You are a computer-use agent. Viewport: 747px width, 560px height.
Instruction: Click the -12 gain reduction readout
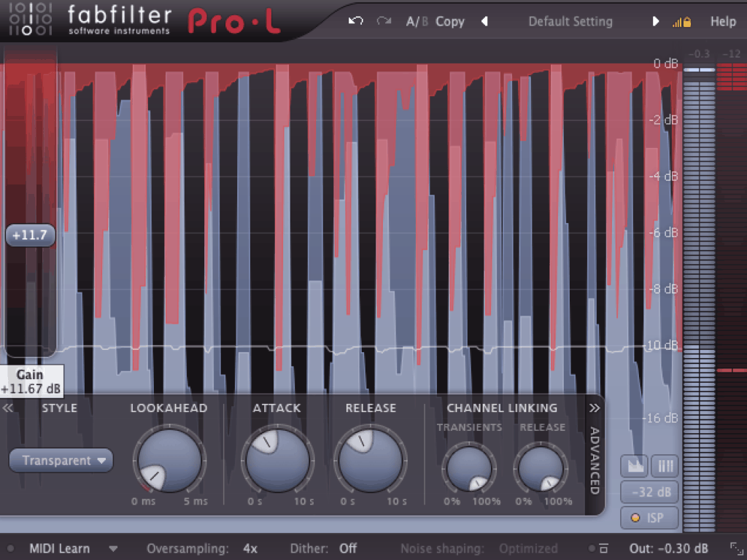point(731,54)
